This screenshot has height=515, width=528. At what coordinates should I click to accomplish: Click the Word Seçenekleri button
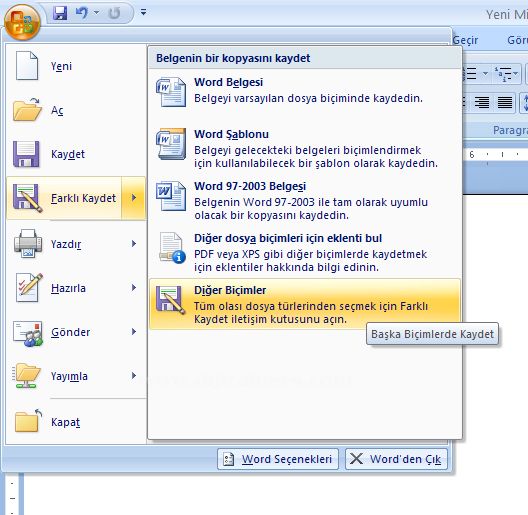point(278,459)
